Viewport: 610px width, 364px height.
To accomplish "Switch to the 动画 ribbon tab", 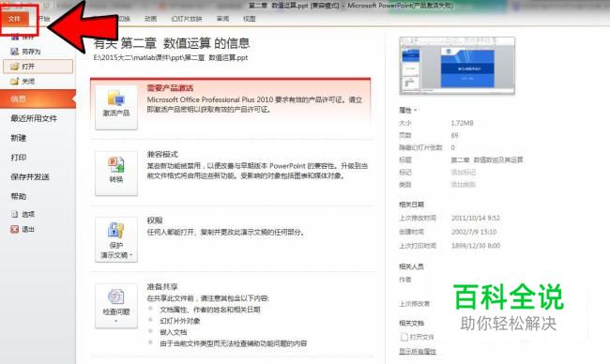I will pos(150,19).
